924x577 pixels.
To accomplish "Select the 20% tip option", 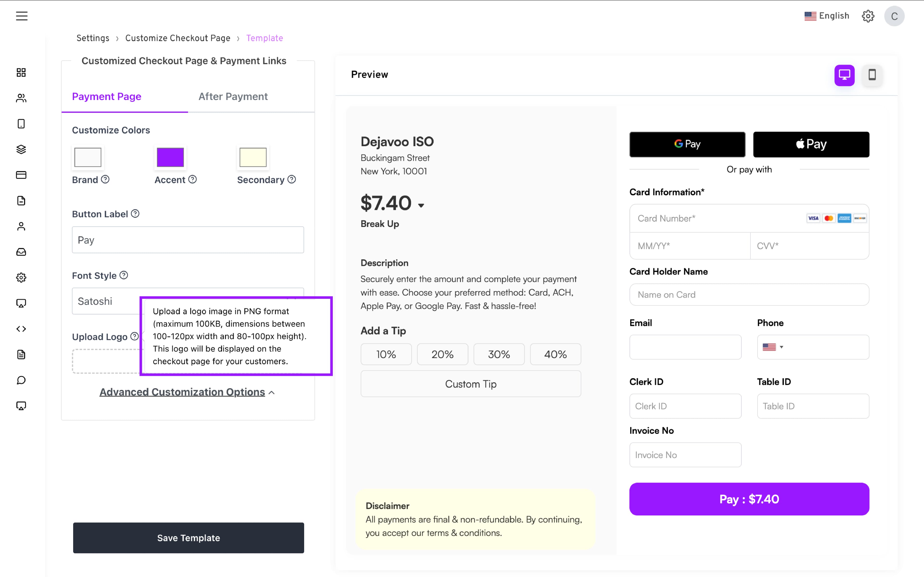I will click(x=442, y=354).
